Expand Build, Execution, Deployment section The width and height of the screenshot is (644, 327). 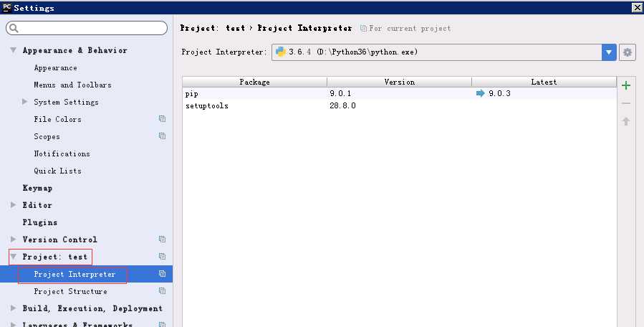pyautogui.click(x=14, y=308)
